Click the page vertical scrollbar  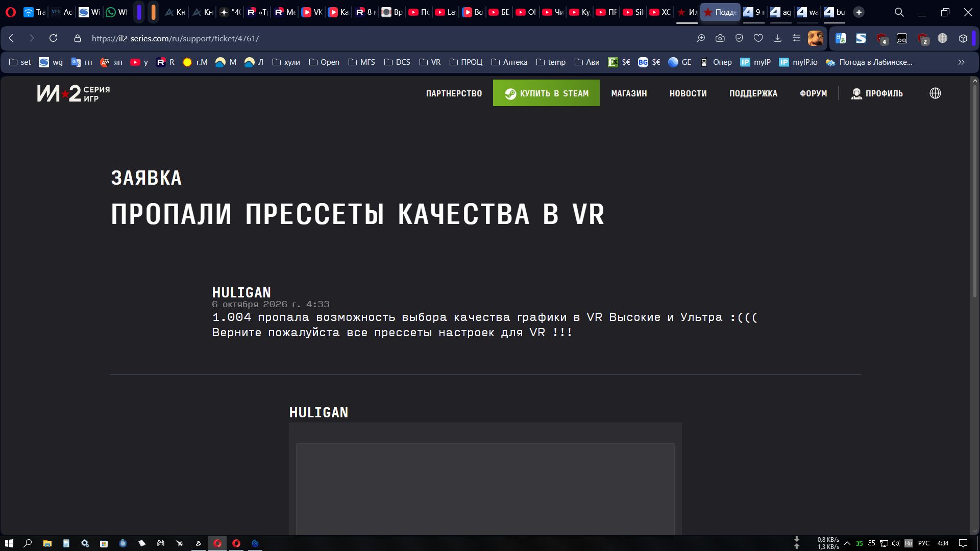pos(974,192)
